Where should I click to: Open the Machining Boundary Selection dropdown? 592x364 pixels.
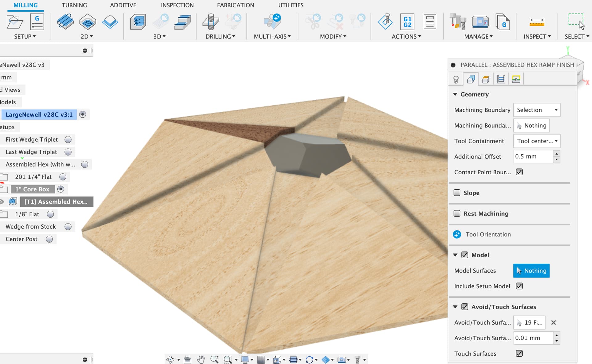coord(537,110)
